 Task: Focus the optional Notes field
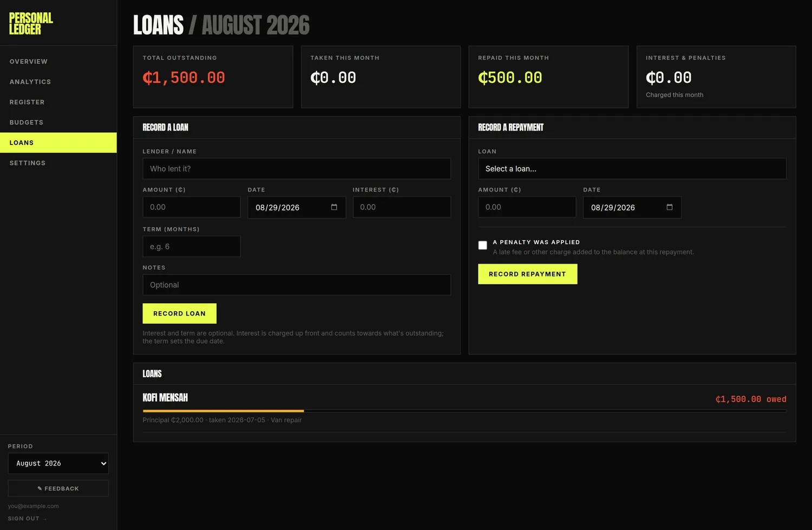pos(297,285)
